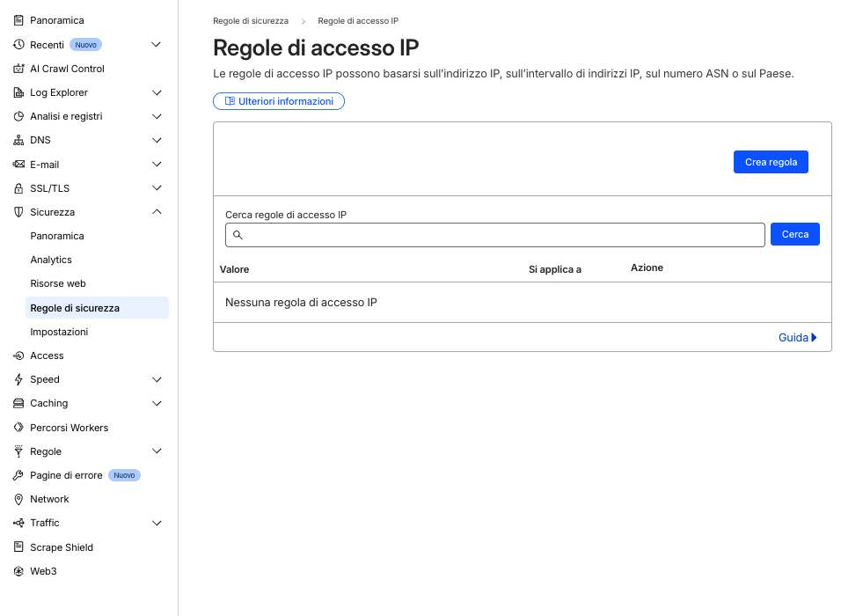This screenshot has height=616, width=863.
Task: Click the E-mail envelope icon
Action: pyautogui.click(x=18, y=164)
